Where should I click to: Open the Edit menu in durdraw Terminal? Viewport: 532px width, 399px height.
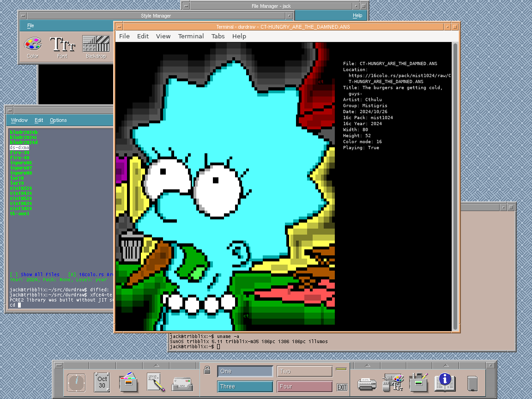tap(143, 36)
